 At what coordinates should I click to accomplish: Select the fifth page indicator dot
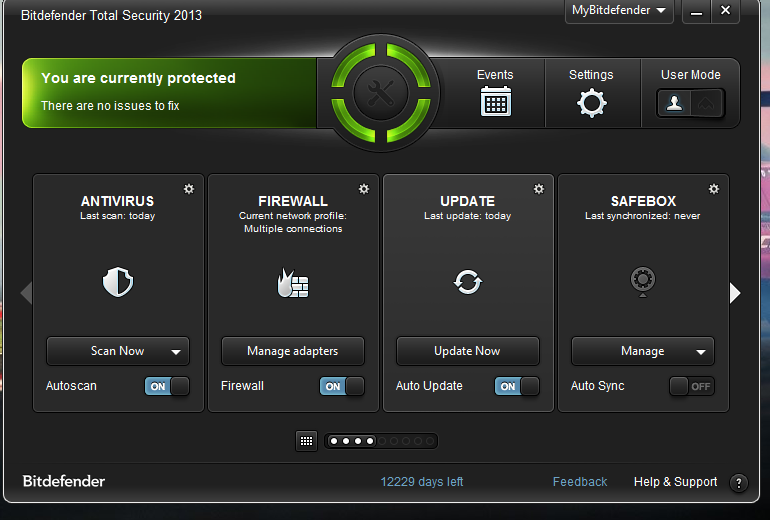(x=382, y=441)
